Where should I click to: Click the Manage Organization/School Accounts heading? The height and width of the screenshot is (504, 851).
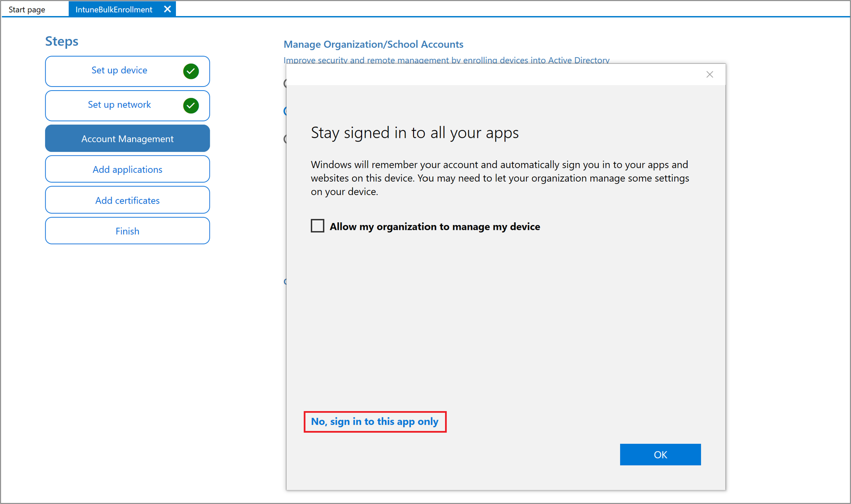(374, 44)
